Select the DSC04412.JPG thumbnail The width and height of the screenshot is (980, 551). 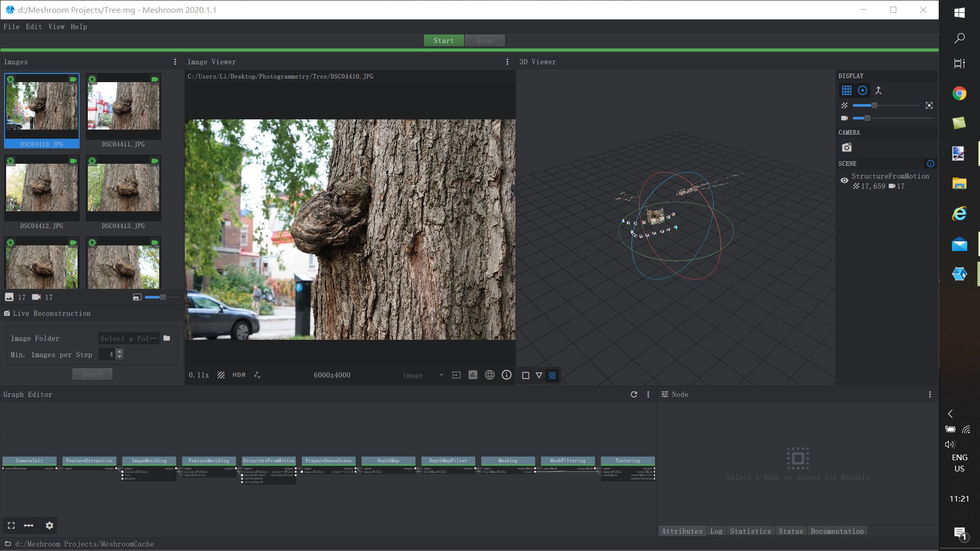42,192
